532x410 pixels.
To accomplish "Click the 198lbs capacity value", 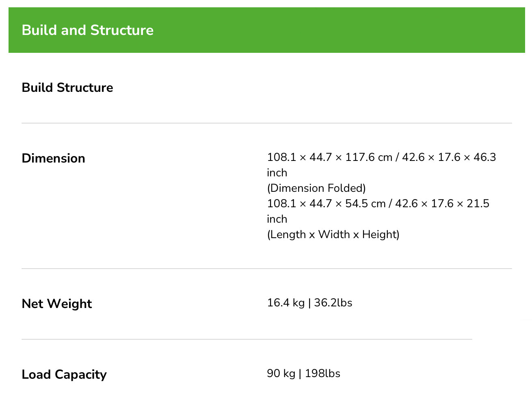I will pyautogui.click(x=322, y=373).
